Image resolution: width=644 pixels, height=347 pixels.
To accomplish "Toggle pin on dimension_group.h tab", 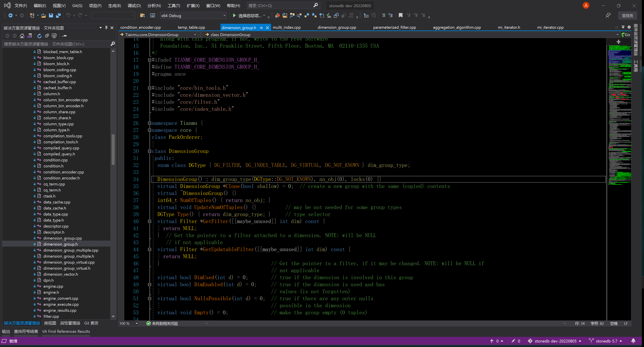I will tap(261, 27).
